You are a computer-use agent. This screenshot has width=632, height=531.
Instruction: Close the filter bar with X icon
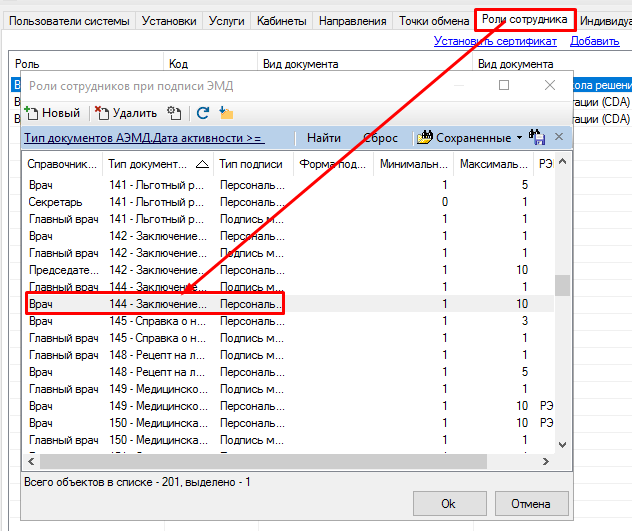click(559, 137)
